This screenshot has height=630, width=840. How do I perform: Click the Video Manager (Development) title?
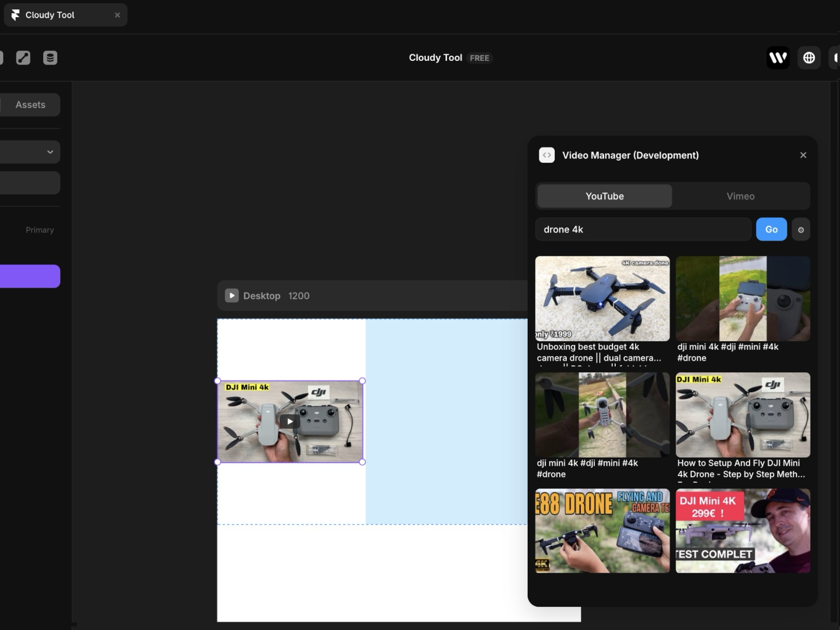click(x=630, y=155)
